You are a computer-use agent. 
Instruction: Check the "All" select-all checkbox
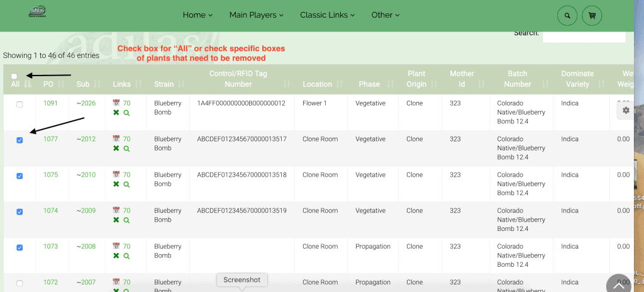tap(14, 76)
